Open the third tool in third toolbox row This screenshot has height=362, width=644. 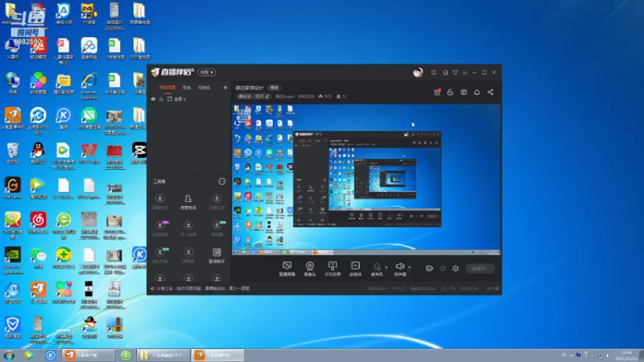(217, 255)
